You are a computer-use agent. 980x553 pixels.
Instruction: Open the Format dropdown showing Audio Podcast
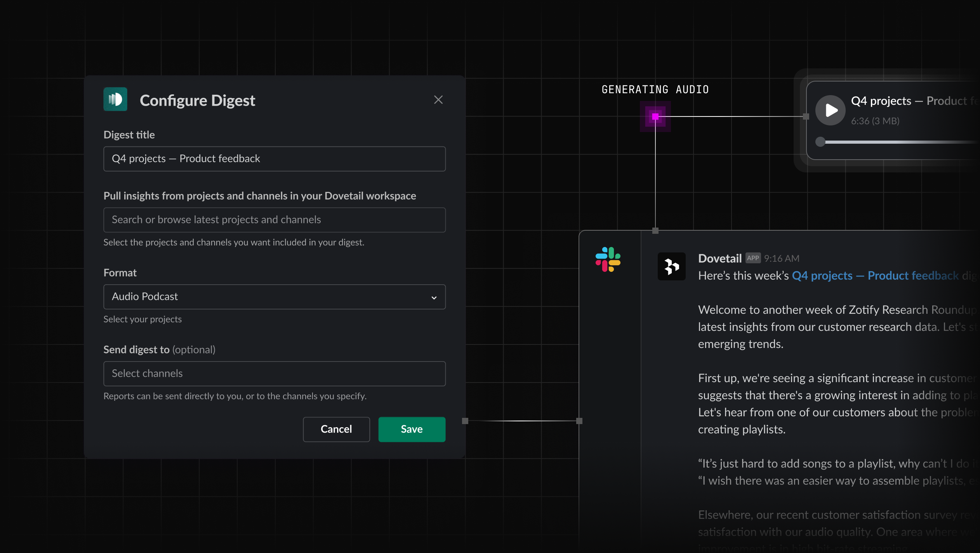(268, 297)
